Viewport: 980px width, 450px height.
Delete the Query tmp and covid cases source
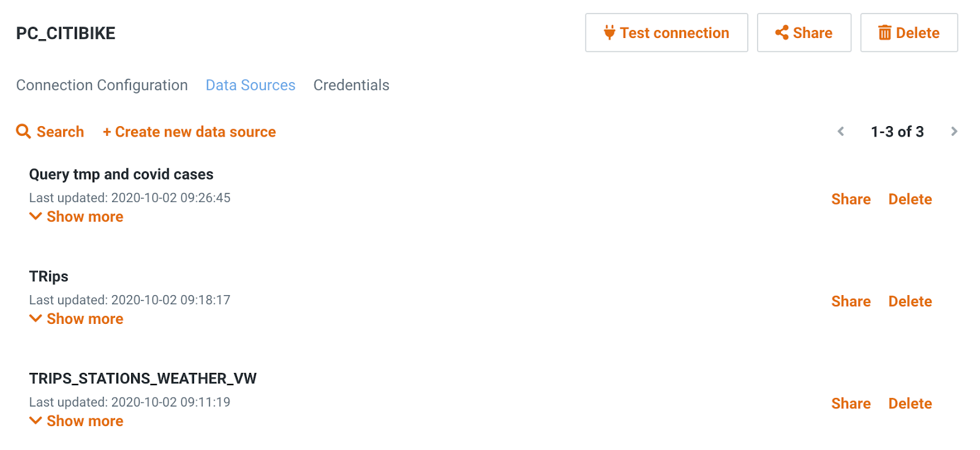(x=910, y=199)
